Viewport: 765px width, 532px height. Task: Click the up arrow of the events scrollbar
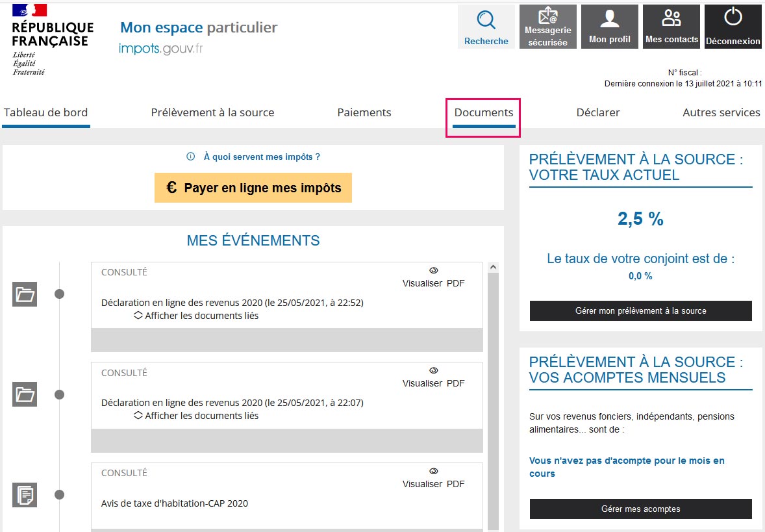(493, 266)
